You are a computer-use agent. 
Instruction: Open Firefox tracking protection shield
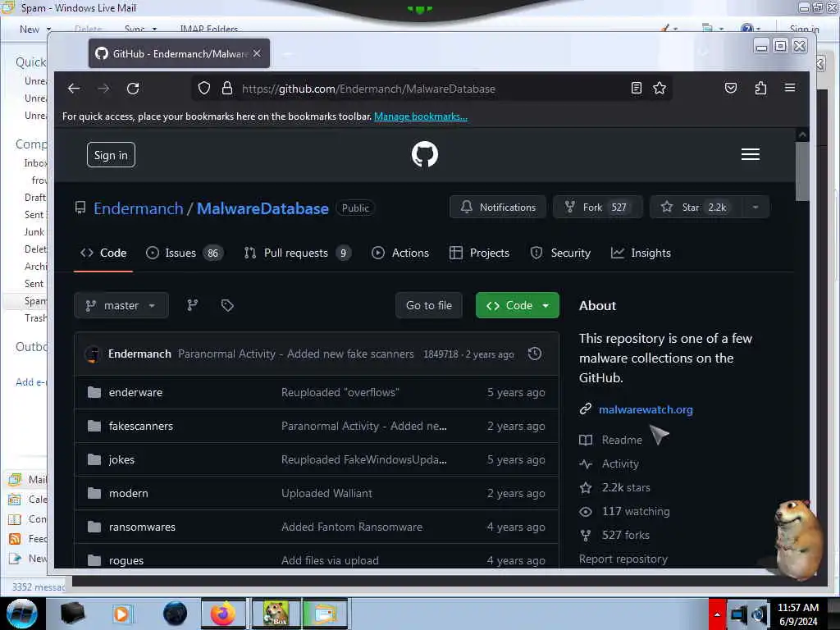[x=204, y=89]
